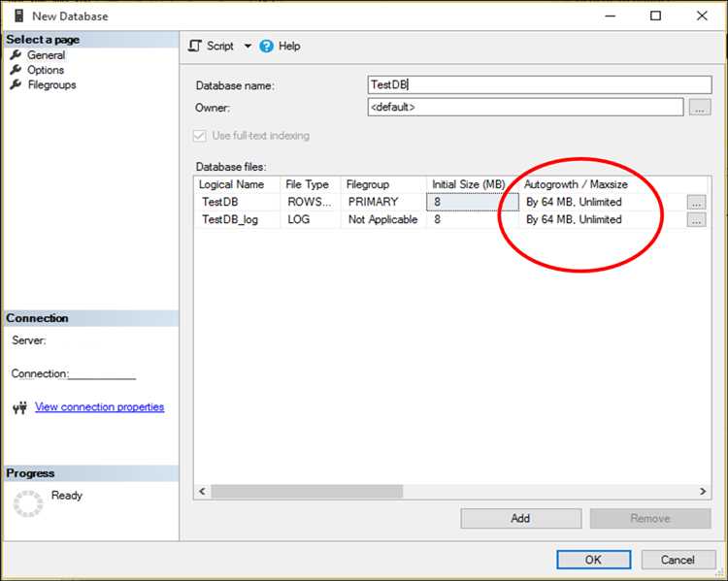Open the Options page
This screenshot has height=581, width=728.
[46, 70]
